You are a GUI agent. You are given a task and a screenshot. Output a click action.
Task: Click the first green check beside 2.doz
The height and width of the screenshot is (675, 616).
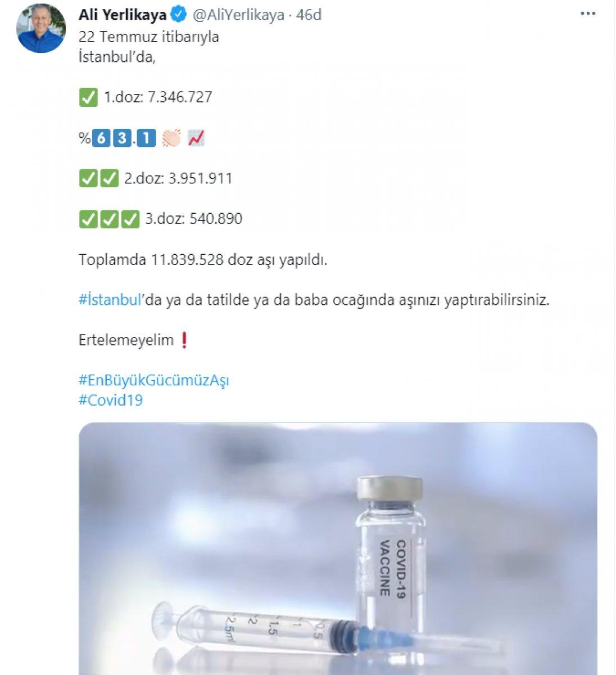(88, 179)
